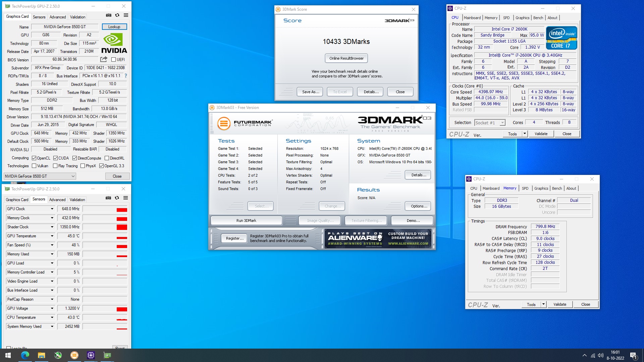644x362 pixels.
Task: Click the BIOS Version field 60.86.34.00.96
Action: click(x=65, y=59)
